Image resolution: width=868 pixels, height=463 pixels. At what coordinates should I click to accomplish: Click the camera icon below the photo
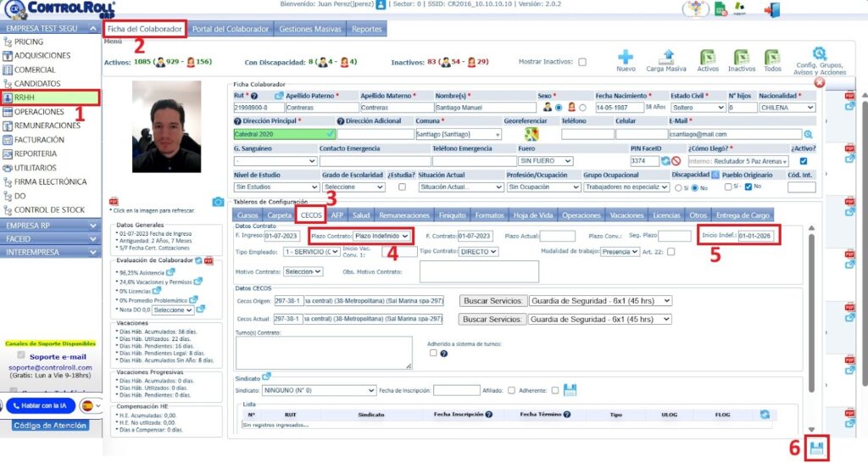(218, 202)
